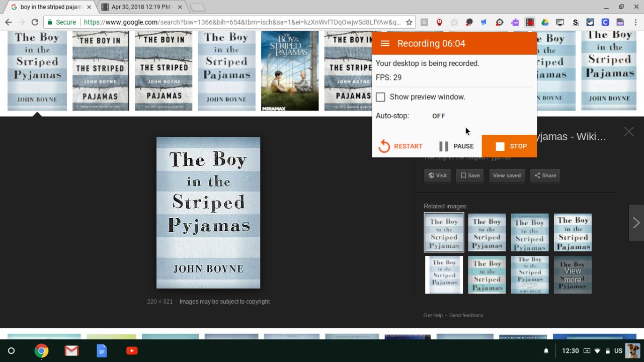Click the red map pin extension icon
This screenshot has width=644, height=362.
pos(439,22)
